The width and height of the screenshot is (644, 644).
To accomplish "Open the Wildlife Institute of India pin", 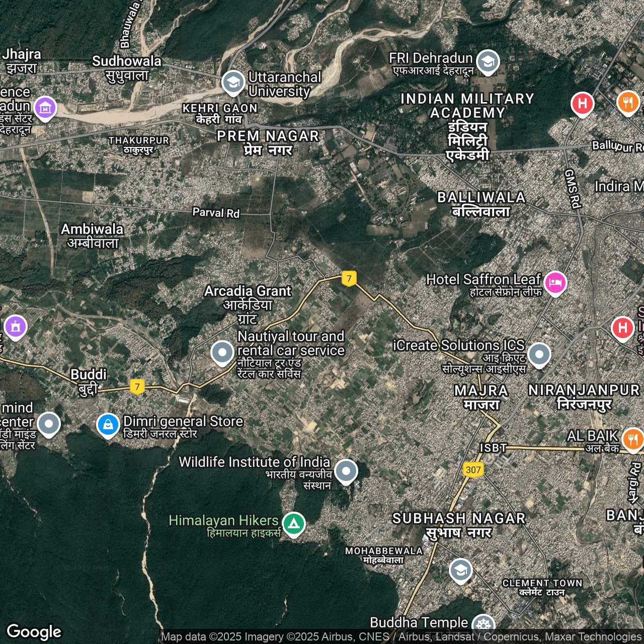I will point(346,471).
